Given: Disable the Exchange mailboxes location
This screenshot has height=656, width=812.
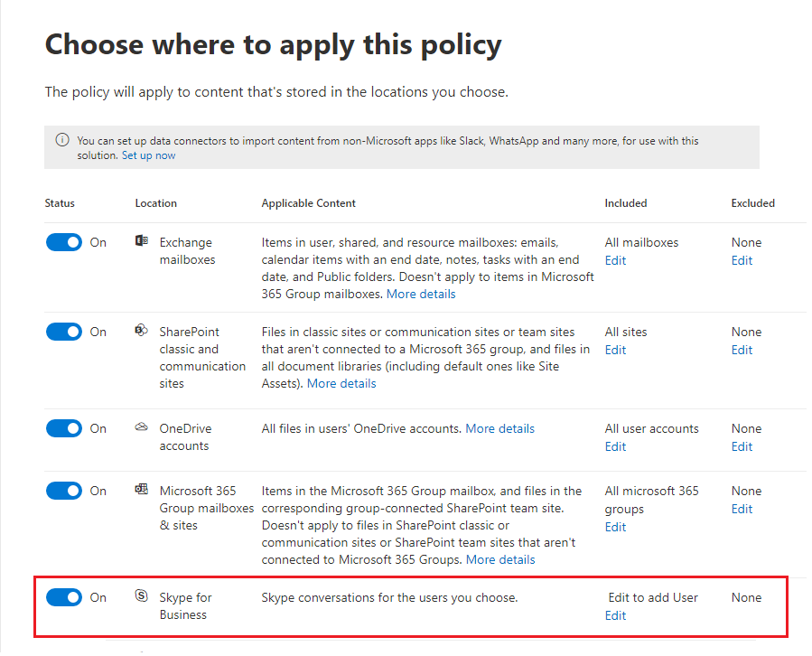Looking at the screenshot, I should pos(64,242).
